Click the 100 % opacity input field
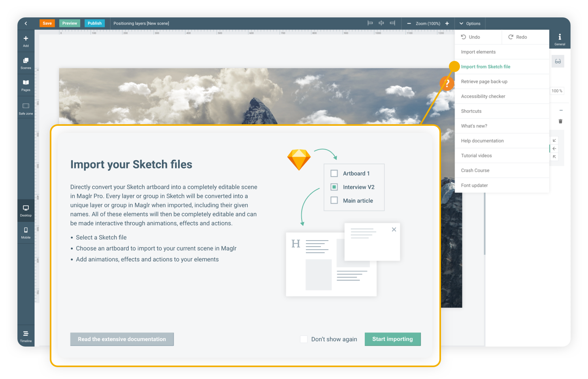Image resolution: width=588 pixels, height=379 pixels. [x=557, y=91]
